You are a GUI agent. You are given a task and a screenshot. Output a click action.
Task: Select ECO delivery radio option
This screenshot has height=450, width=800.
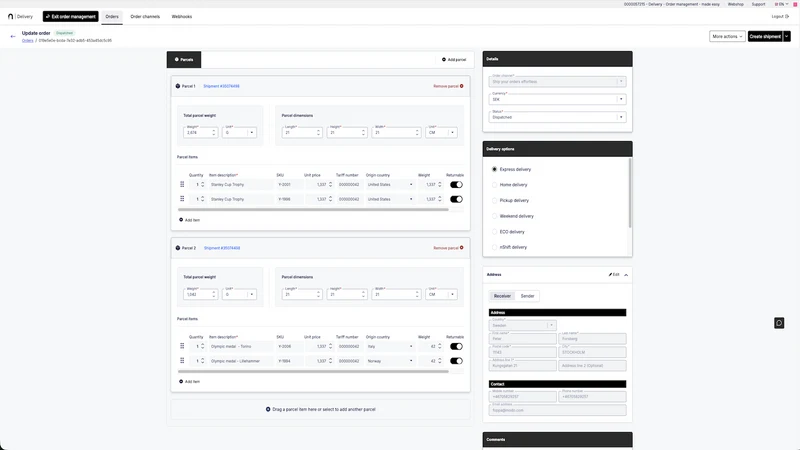[494, 232]
